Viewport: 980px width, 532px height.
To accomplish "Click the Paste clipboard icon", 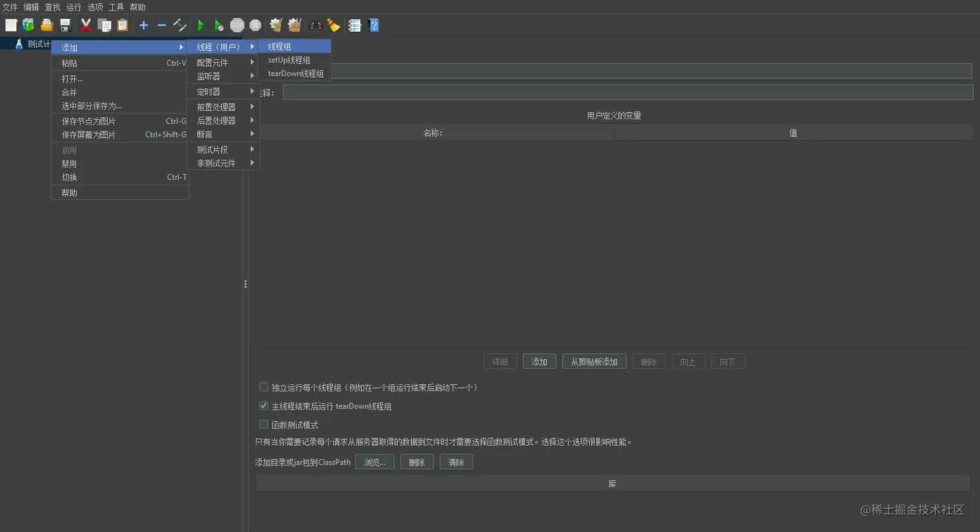I will [122, 25].
